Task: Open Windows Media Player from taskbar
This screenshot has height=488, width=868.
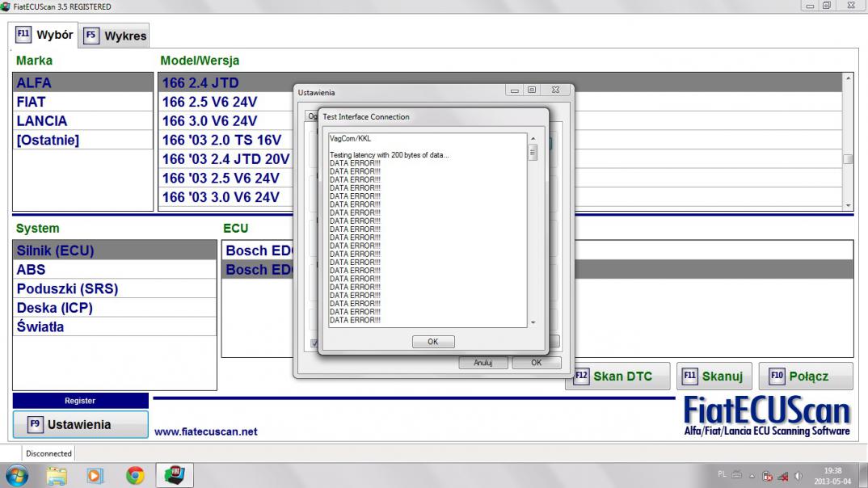Action: 95,476
